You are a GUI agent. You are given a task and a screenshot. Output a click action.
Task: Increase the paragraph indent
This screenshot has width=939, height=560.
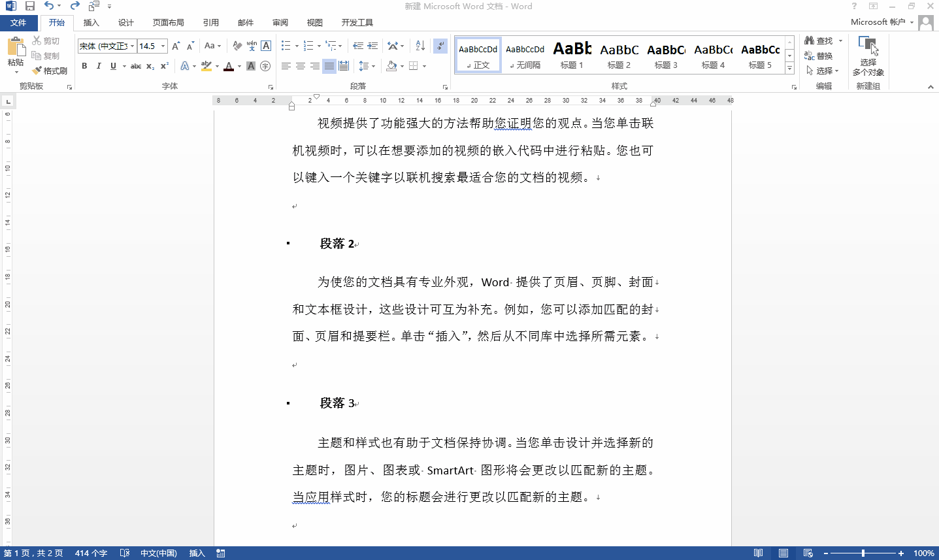click(x=372, y=46)
